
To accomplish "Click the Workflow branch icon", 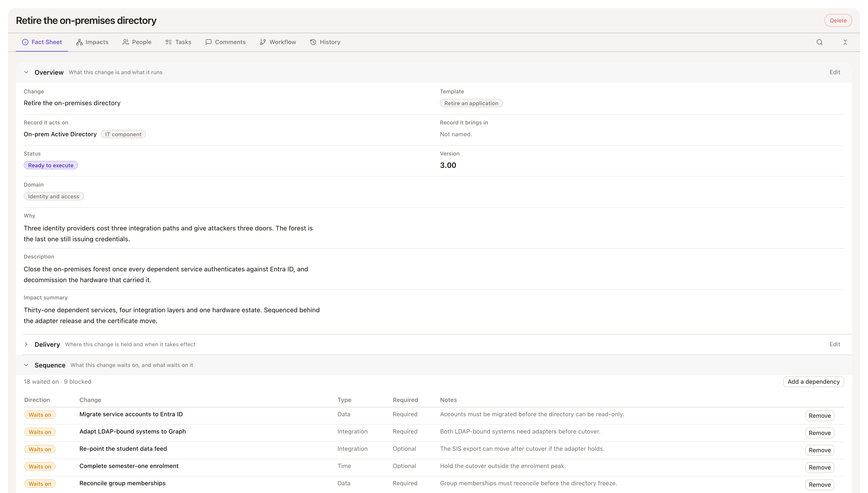I will click(x=263, y=42).
